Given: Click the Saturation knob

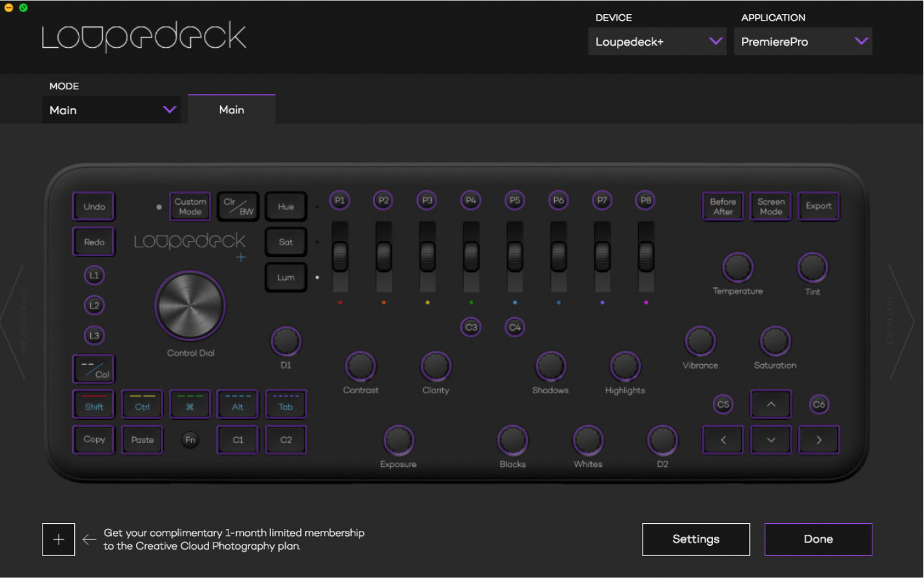Looking at the screenshot, I should [x=775, y=341].
